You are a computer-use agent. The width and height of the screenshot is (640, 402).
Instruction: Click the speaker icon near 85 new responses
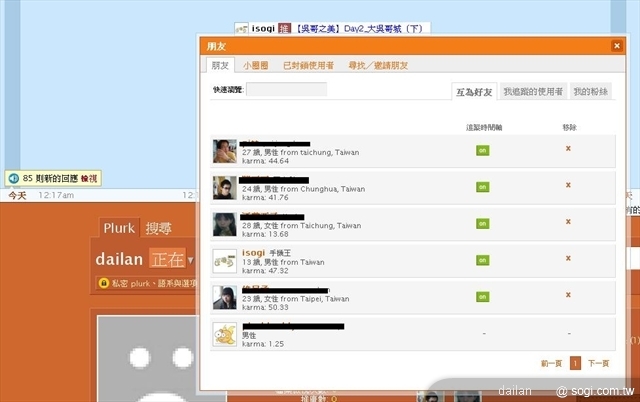tap(13, 178)
